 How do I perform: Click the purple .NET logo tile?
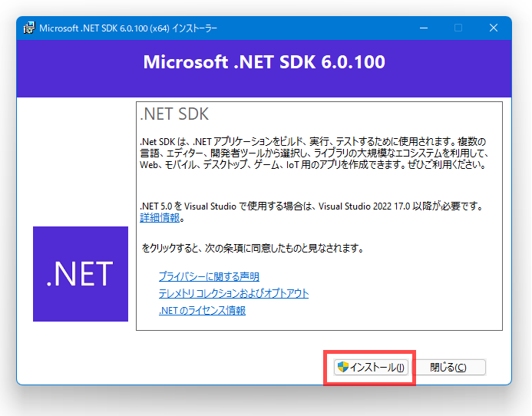point(81,274)
